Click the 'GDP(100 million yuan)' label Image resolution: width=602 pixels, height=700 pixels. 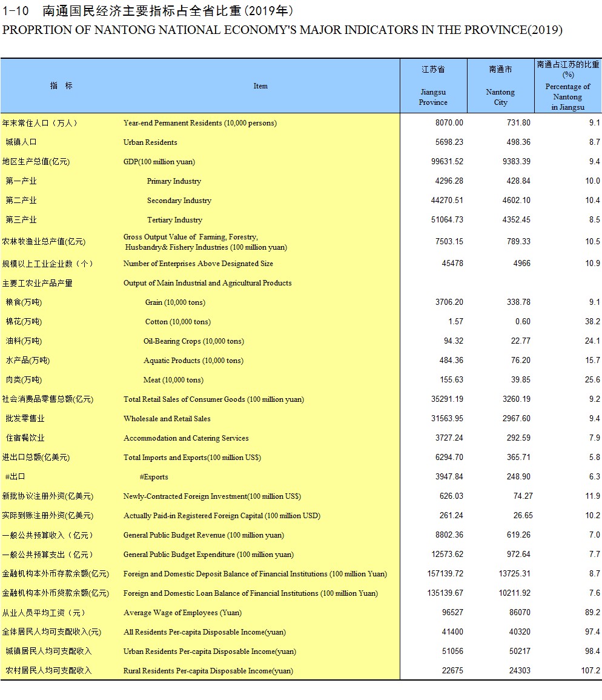[x=159, y=162]
